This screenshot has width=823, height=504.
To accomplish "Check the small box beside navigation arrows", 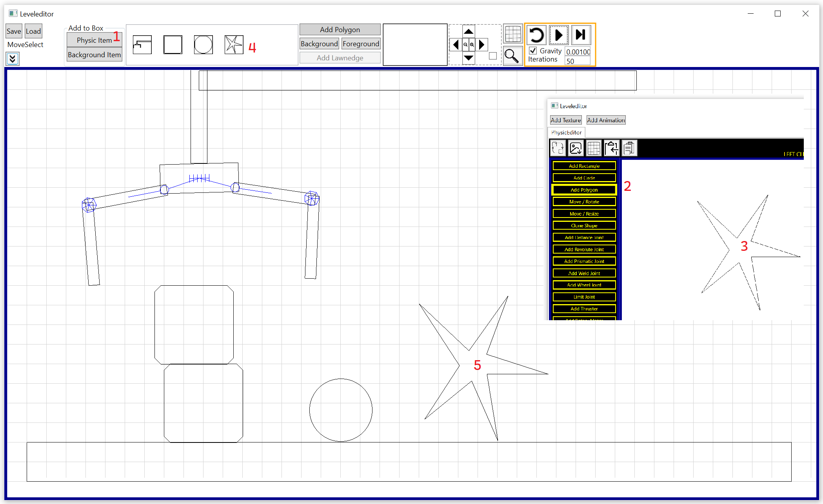I will point(493,56).
